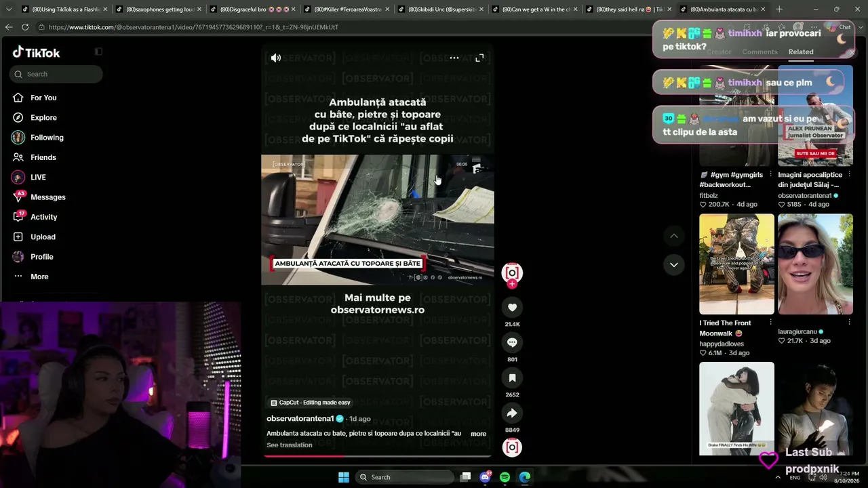Share the video via the arrow icon
This screenshot has width=868, height=488.
(x=512, y=413)
